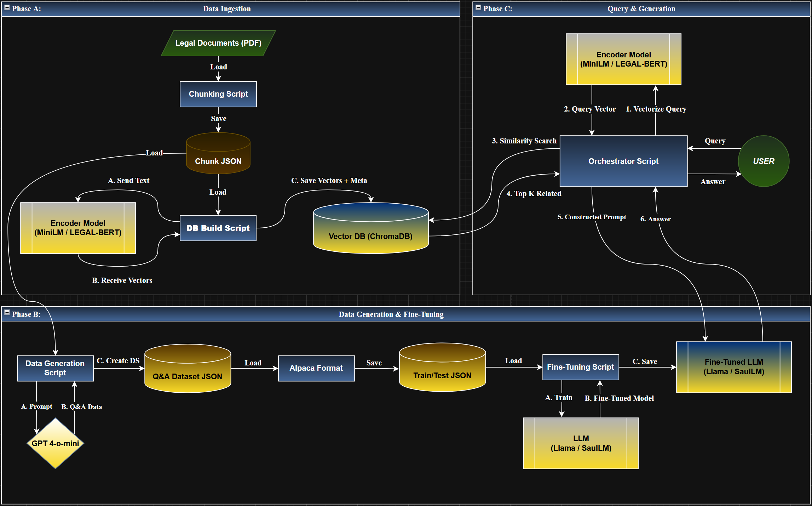Image resolution: width=812 pixels, height=506 pixels.
Task: Click 'Load' label after Q&A Dataset JSON
Action: tap(253, 363)
